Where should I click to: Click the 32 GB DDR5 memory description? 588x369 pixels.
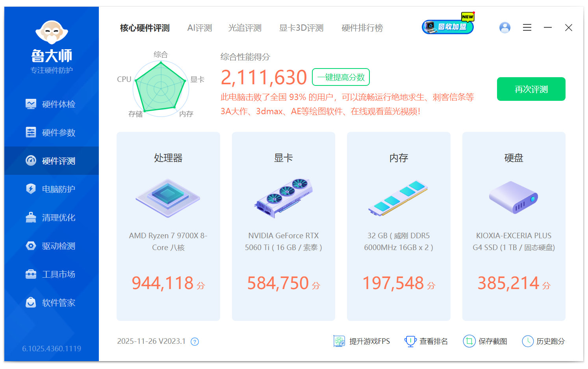click(399, 241)
